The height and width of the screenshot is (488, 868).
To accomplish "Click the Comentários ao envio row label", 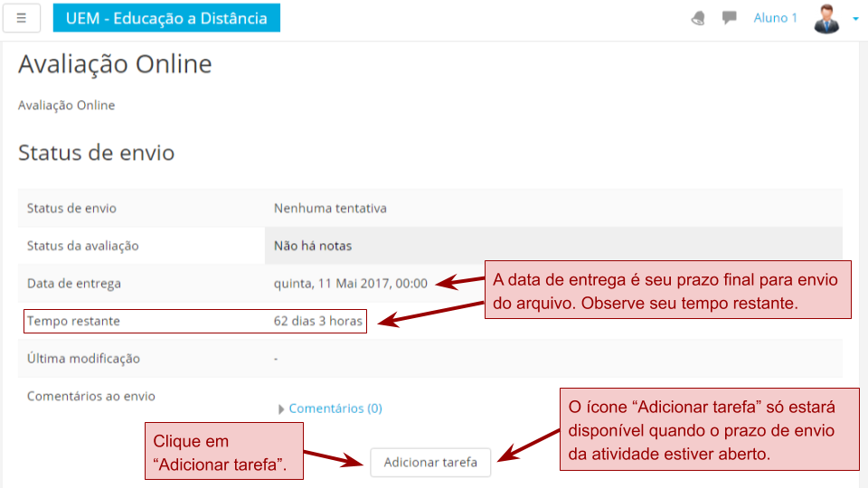I will 91,396.
